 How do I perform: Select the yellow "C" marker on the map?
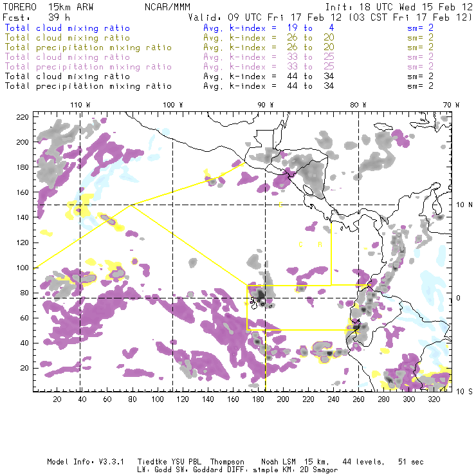point(300,244)
